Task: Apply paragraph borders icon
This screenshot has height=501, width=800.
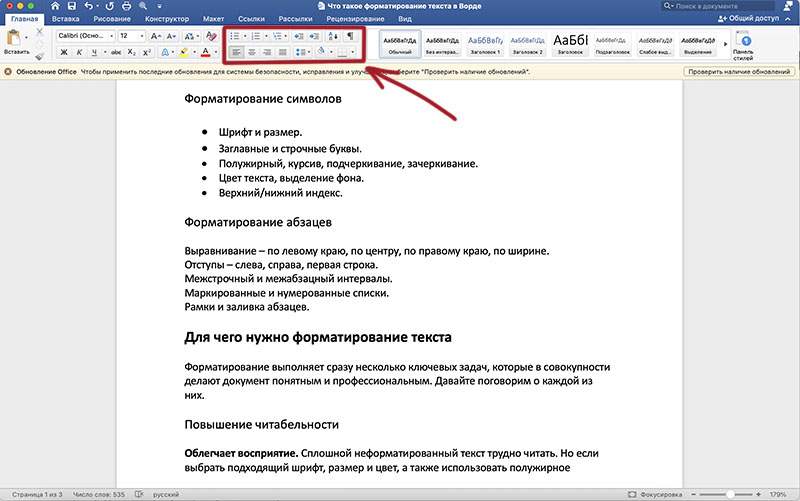Action: click(x=342, y=52)
